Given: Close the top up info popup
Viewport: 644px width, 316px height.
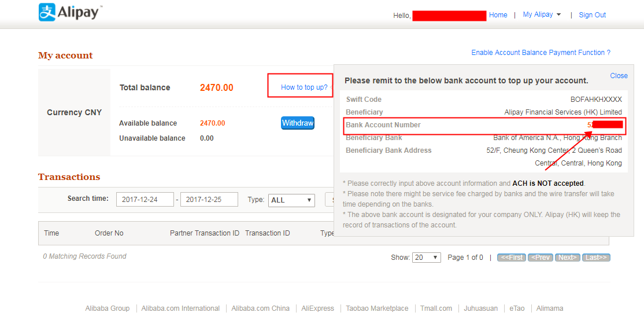Looking at the screenshot, I should pyautogui.click(x=619, y=76).
